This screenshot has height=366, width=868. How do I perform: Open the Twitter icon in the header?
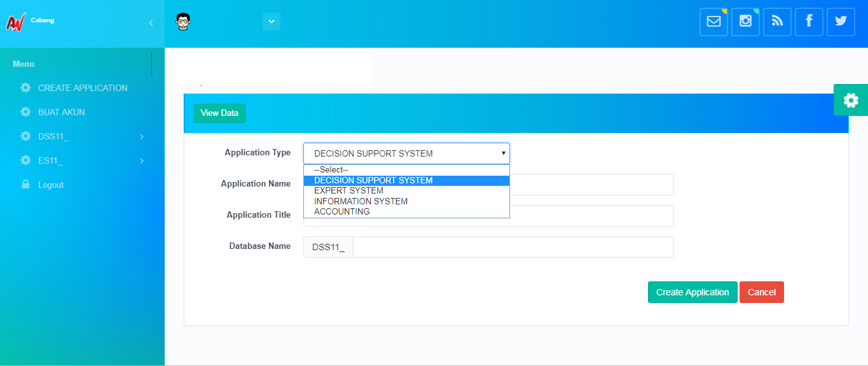[841, 22]
